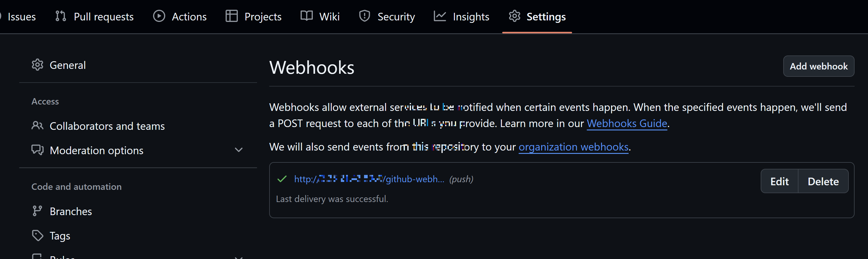Click the Insights graph icon
The width and height of the screenshot is (868, 259).
tap(440, 16)
